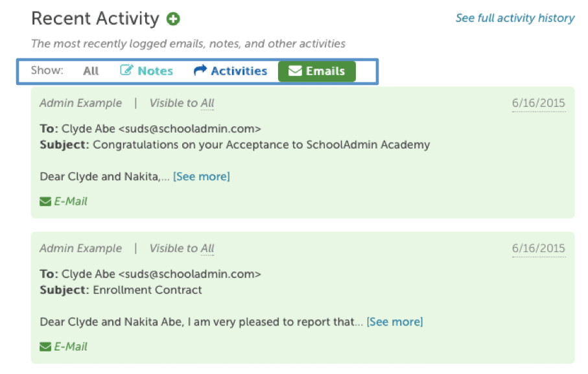The width and height of the screenshot is (588, 374).
Task: Click envelope icon of Congratulations email entry
Action: click(x=45, y=202)
